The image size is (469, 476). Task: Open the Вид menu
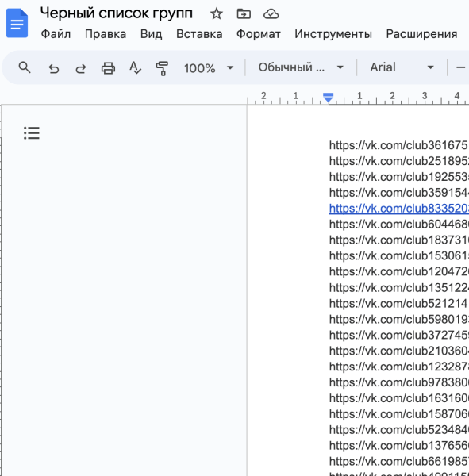point(151,34)
